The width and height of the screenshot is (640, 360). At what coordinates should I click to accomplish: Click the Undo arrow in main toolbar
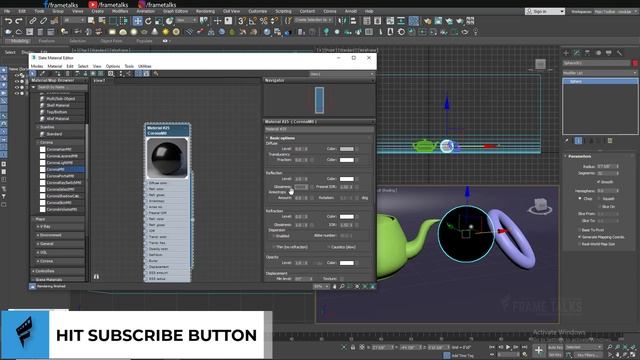pos(8,21)
